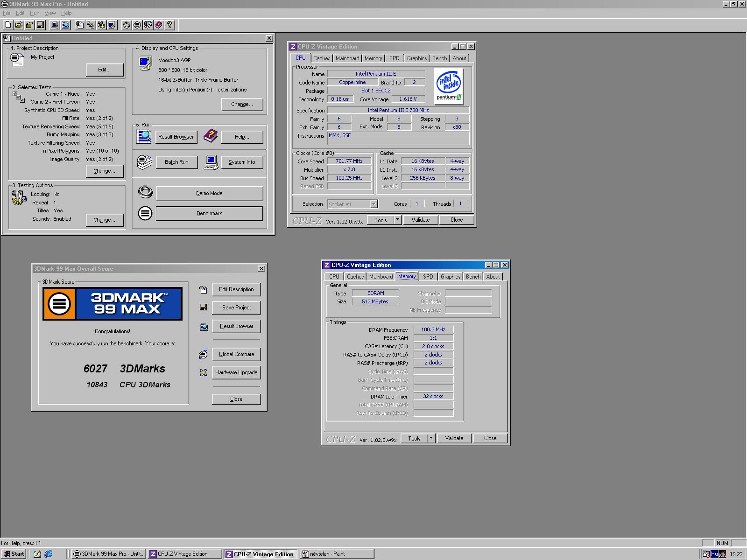Click Global Compare button in score dialog
This screenshot has height=560, width=747.
click(236, 354)
